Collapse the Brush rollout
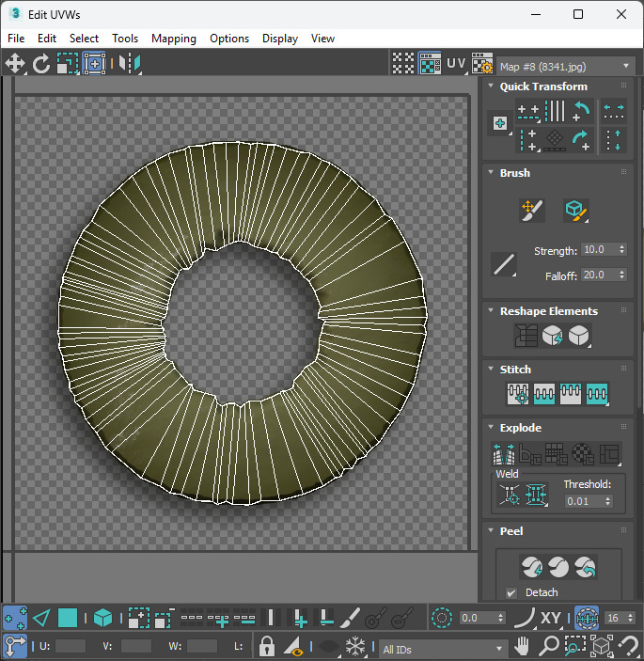The height and width of the screenshot is (661, 644). click(491, 172)
